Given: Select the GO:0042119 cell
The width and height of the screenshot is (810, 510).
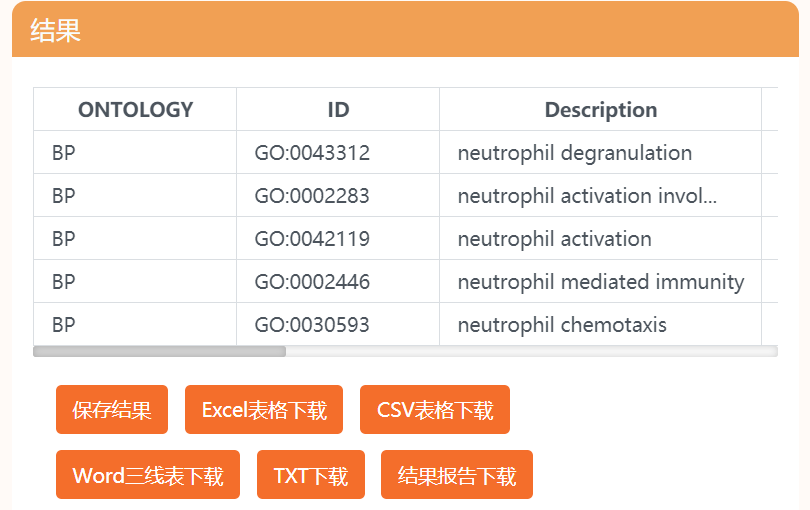Looking at the screenshot, I should click(312, 239).
